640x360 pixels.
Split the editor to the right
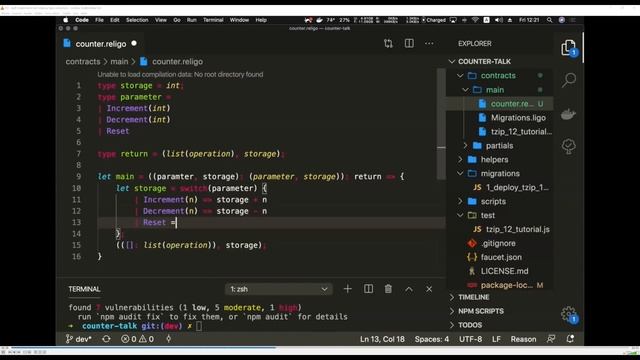[x=409, y=43]
